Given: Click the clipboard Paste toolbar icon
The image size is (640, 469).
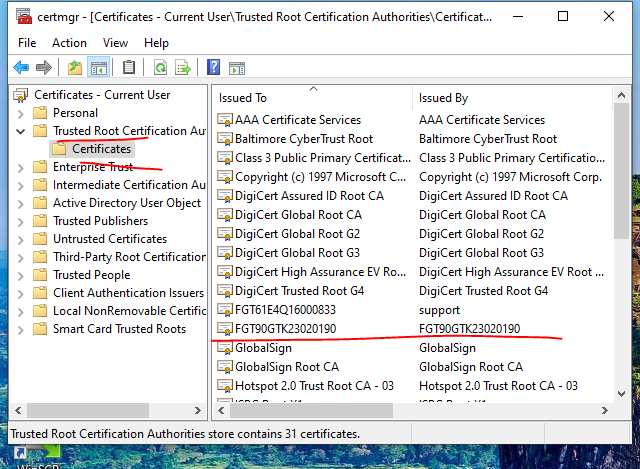Looking at the screenshot, I should pyautogui.click(x=129, y=67).
